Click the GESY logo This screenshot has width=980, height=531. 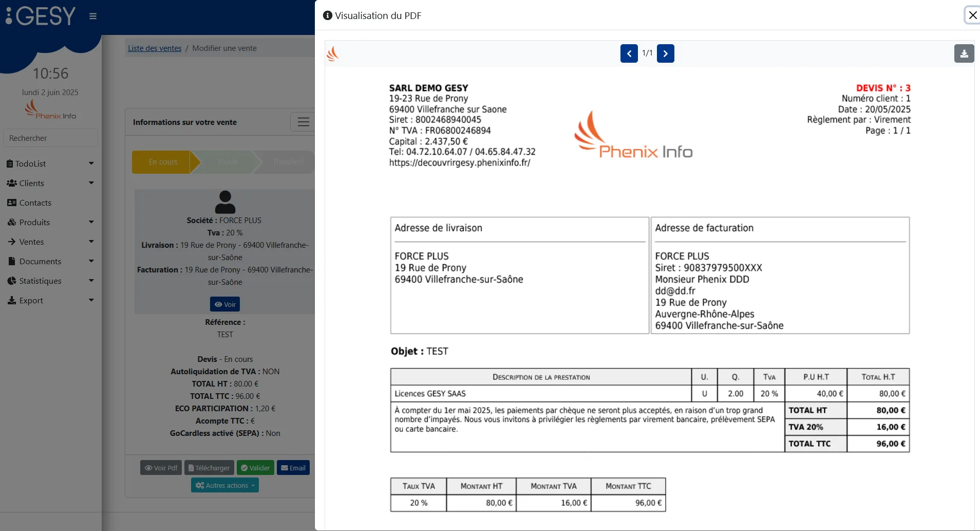pos(41,15)
